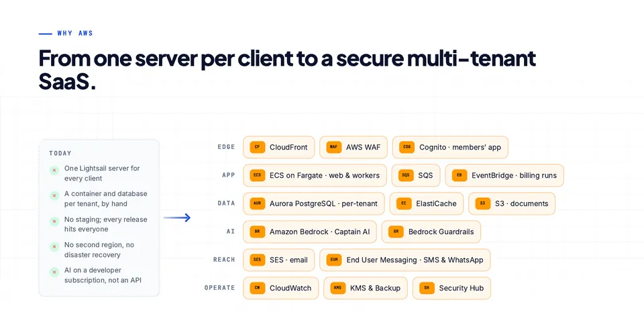Select 'ECS on Fargate · web & workers' text
Viewport: 644px width, 322px height.
pos(325,175)
